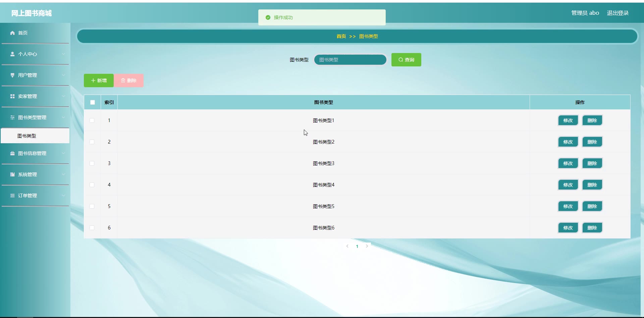The image size is (644, 318).
Task: Click the briefcase icon beside 图书信息管理
Action: 12,153
